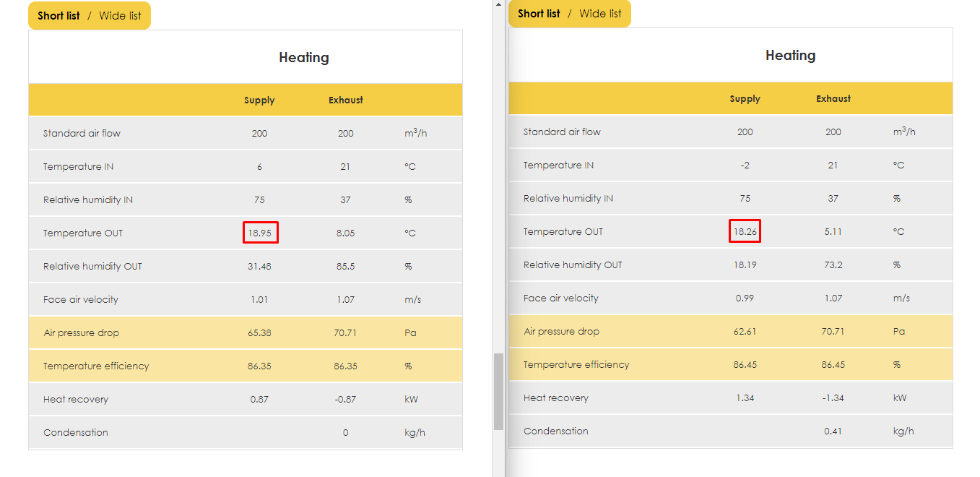Select Air pressure drop row in right table
Screen dimensions: 980x477
731,331
